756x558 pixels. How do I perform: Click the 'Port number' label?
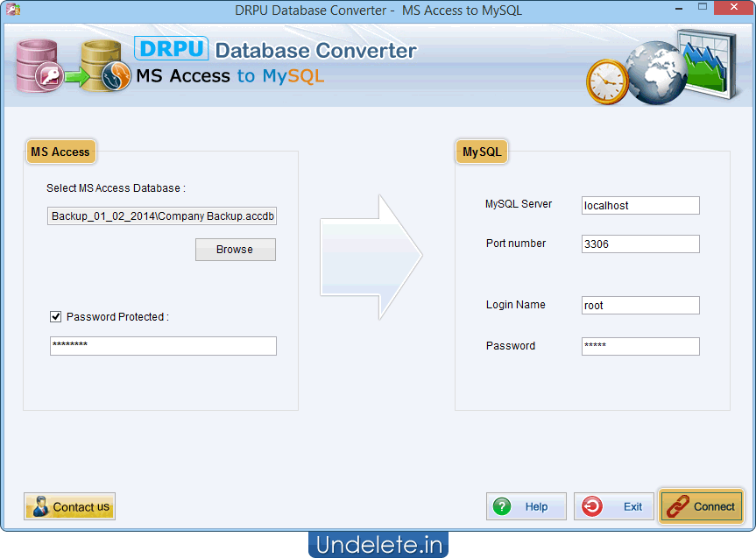[x=516, y=244]
